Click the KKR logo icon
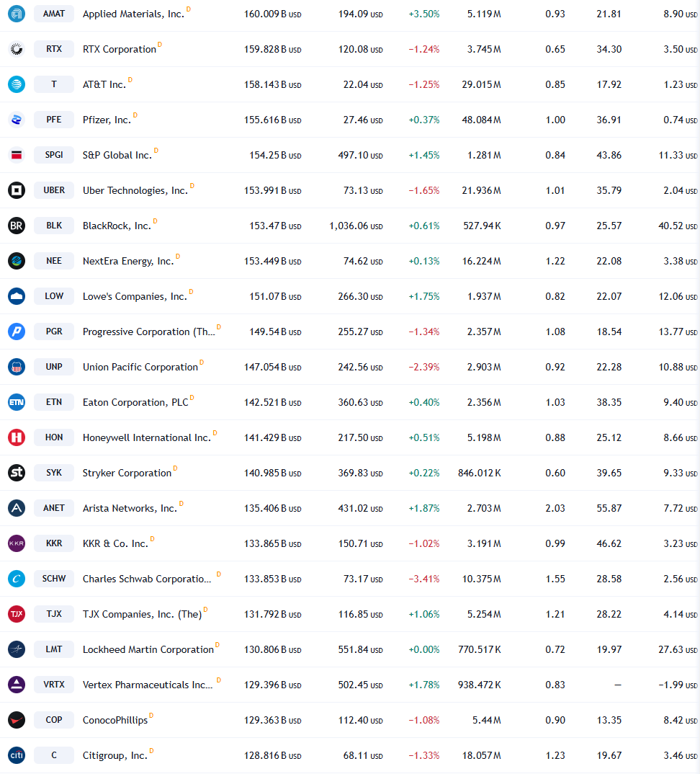This screenshot has width=700, height=774. pos(17,543)
